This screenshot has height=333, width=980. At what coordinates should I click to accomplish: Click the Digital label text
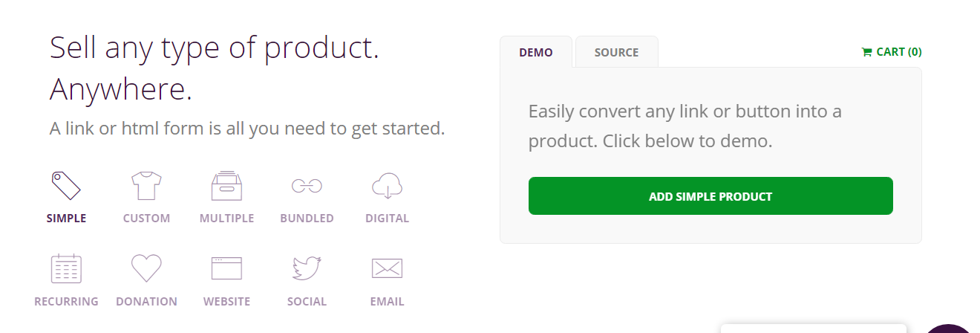pos(387,219)
